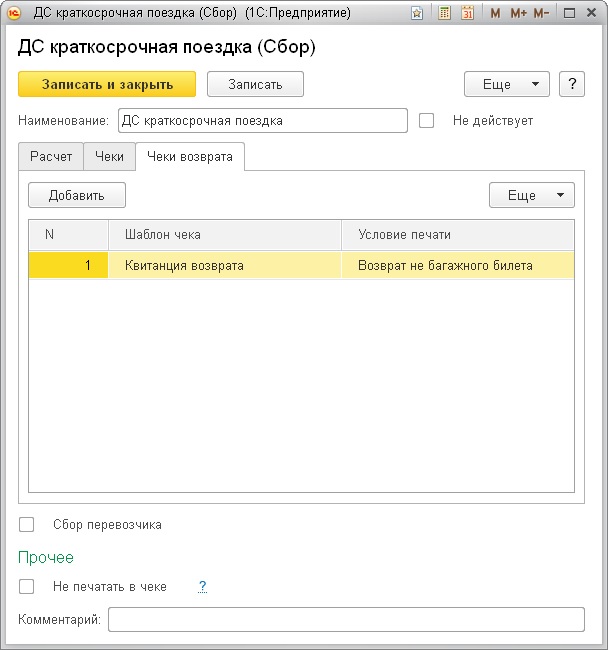The height and width of the screenshot is (650, 608).
Task: Click the M memory button
Action: (x=495, y=13)
